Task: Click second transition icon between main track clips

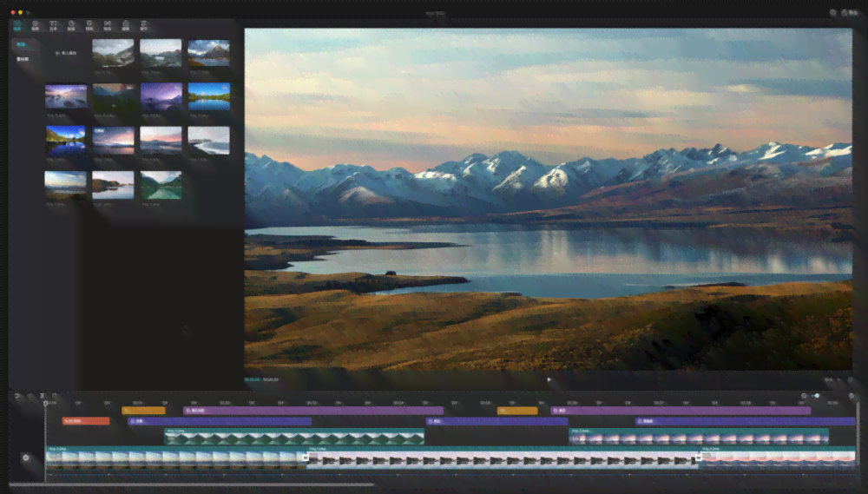Action: (699, 458)
